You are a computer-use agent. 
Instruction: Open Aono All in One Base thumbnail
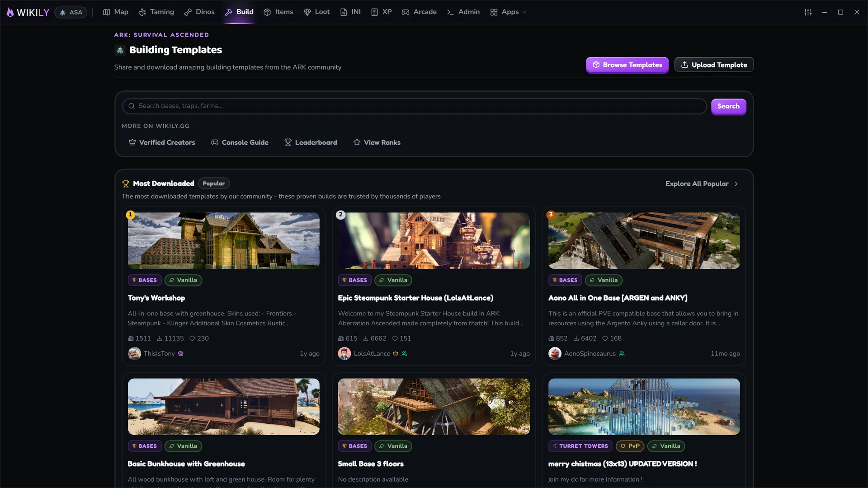644,241
